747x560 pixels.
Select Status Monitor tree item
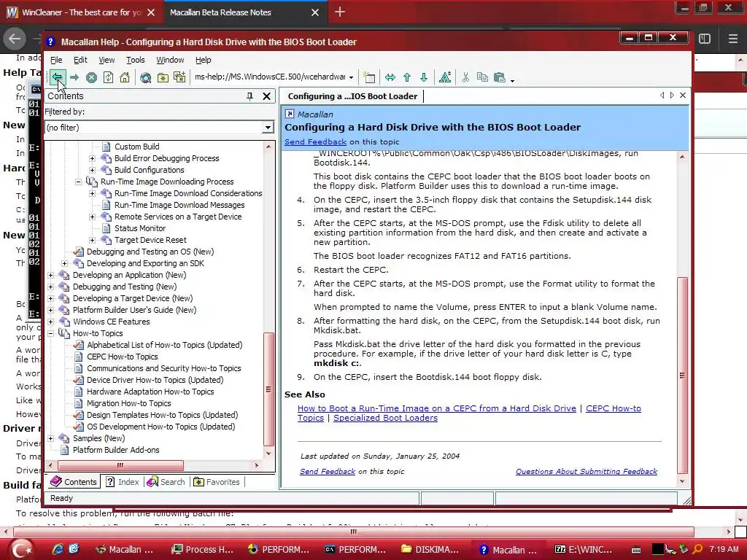140,228
